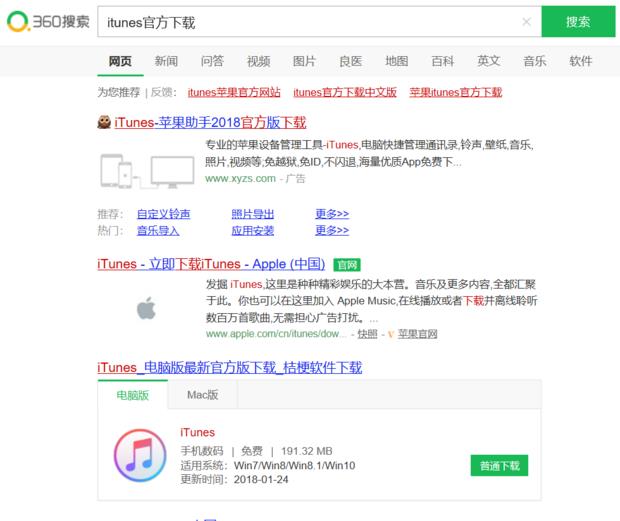620x521 pixels.
Task: Switch to the 百科 tab
Action: click(443, 61)
